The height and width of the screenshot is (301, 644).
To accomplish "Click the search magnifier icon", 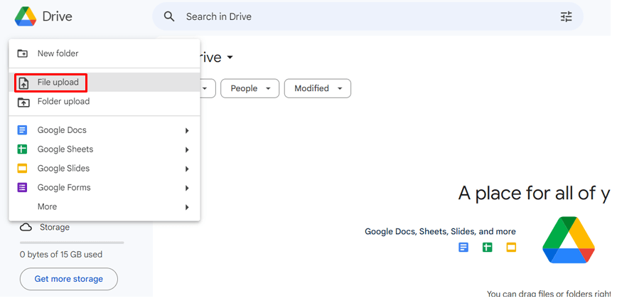I will coord(168,16).
